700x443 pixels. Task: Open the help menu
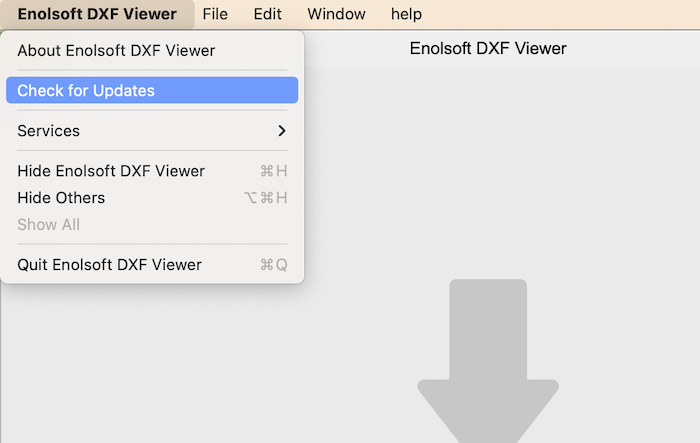pyautogui.click(x=406, y=14)
